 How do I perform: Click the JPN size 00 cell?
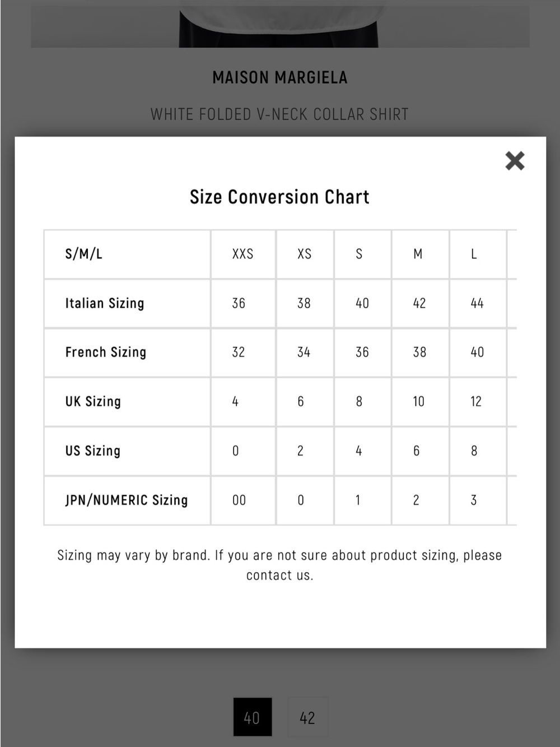(243, 500)
